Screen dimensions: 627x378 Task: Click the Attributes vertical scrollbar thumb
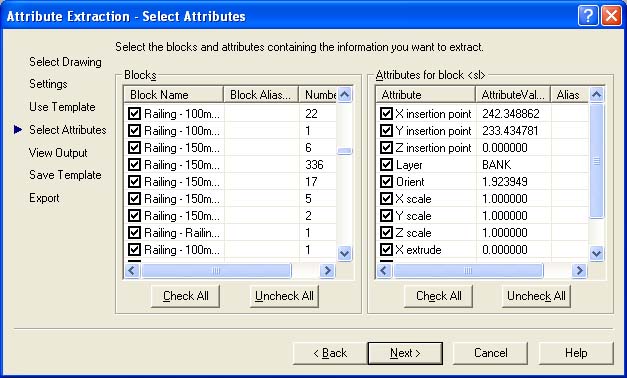(x=596, y=161)
